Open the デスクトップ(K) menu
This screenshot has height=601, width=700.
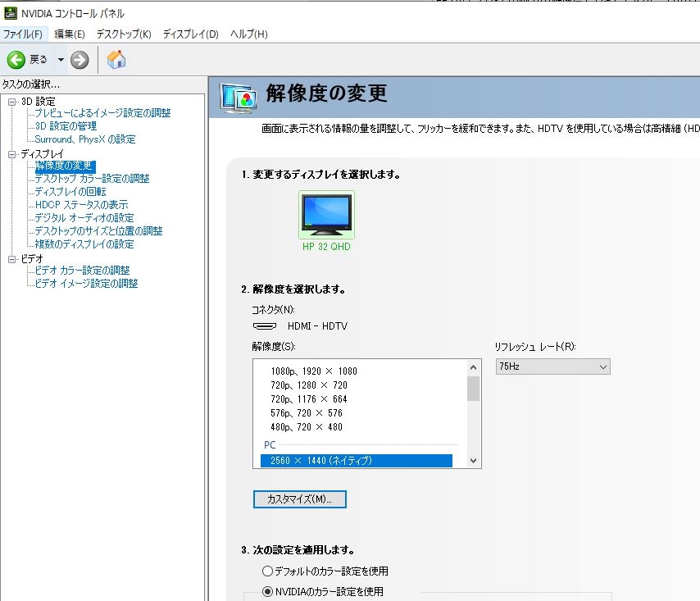124,34
